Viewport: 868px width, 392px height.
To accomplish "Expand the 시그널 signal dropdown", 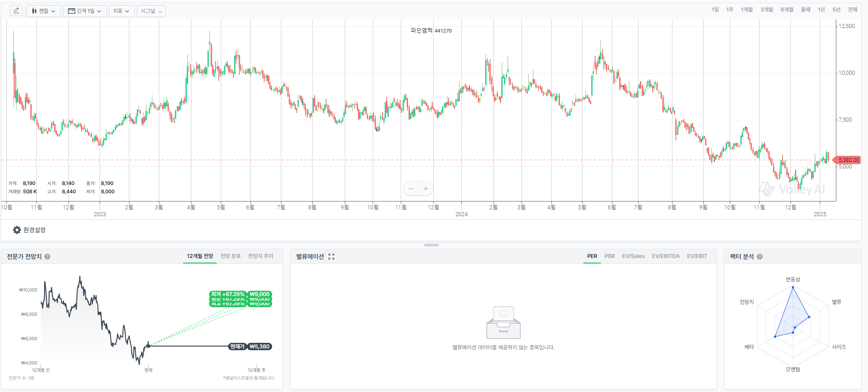I will [x=151, y=11].
